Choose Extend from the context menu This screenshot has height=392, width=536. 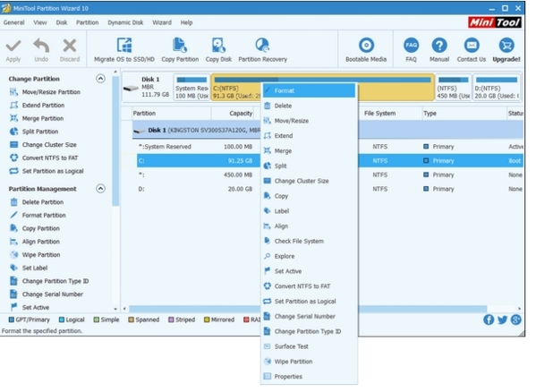[x=309, y=136]
